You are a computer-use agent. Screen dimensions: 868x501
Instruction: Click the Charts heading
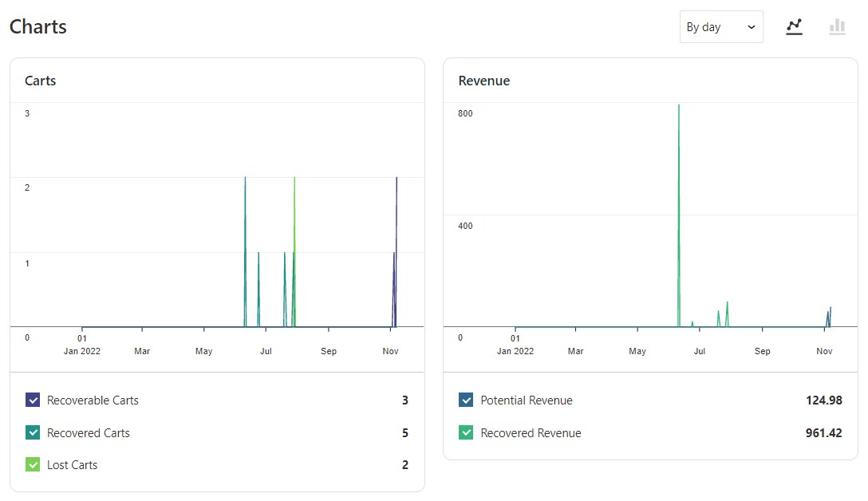click(38, 26)
